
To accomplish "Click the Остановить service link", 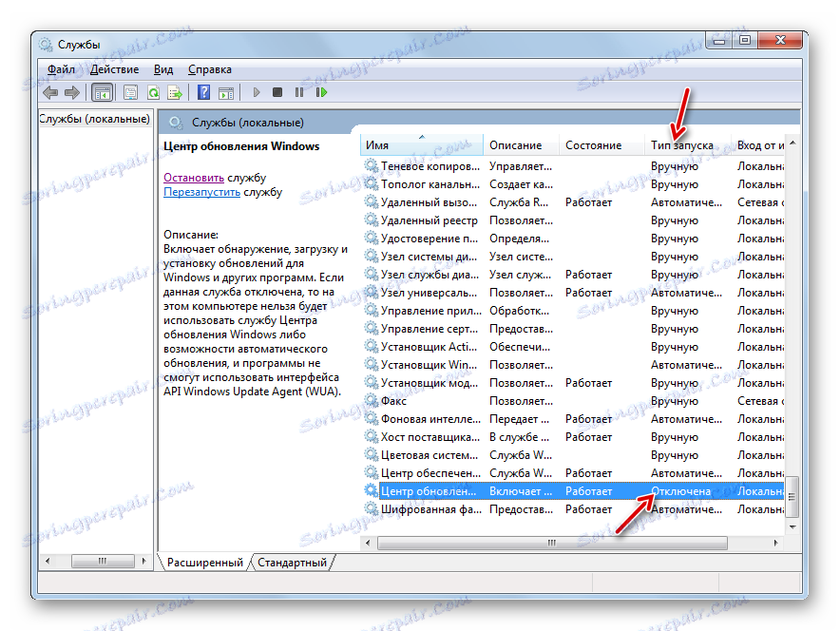I will (x=194, y=178).
